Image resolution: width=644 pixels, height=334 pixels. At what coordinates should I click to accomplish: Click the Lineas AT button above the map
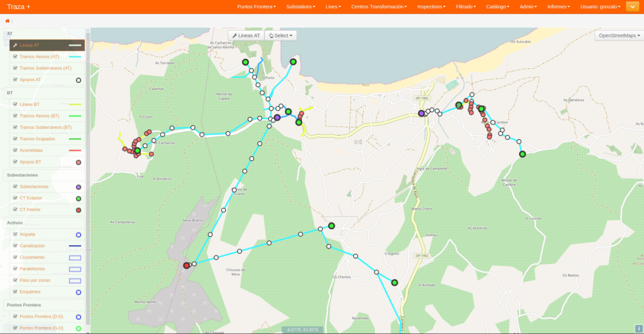[x=246, y=36]
